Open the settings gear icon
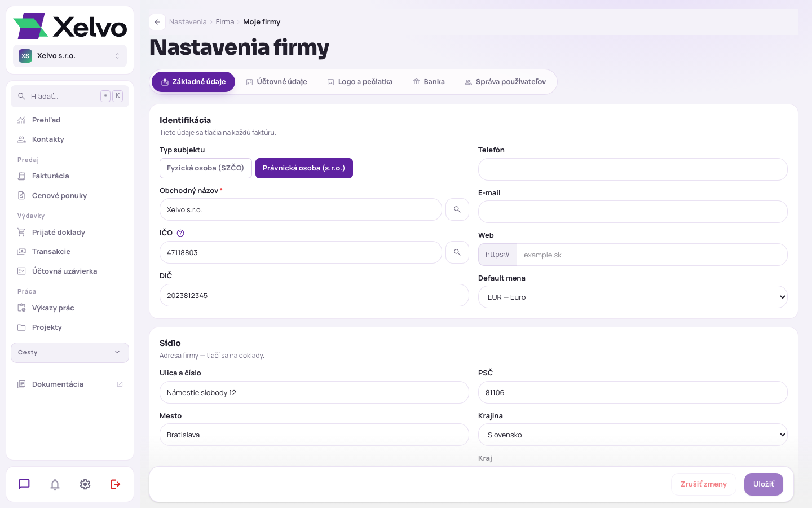Screen dimensions: 812x508 [x=85, y=484]
